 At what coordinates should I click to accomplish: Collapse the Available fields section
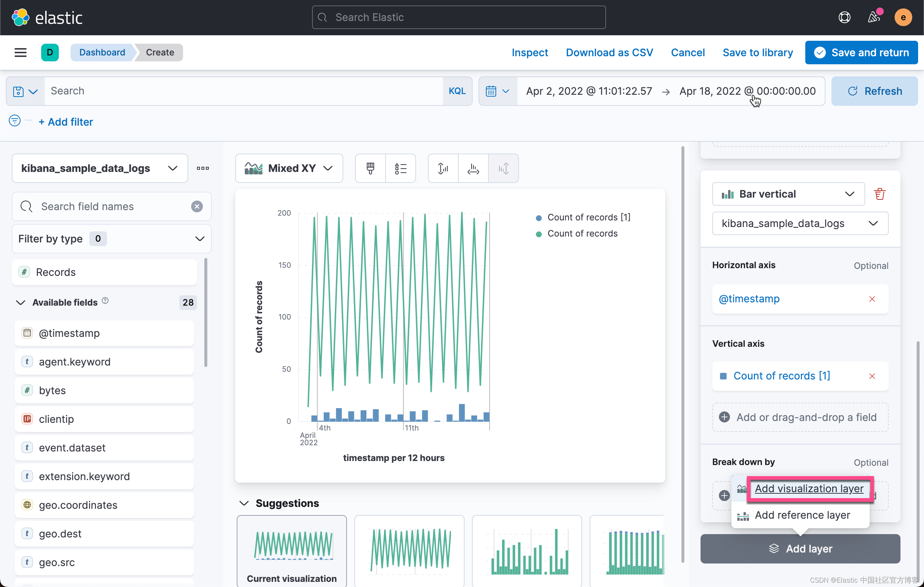(21, 303)
